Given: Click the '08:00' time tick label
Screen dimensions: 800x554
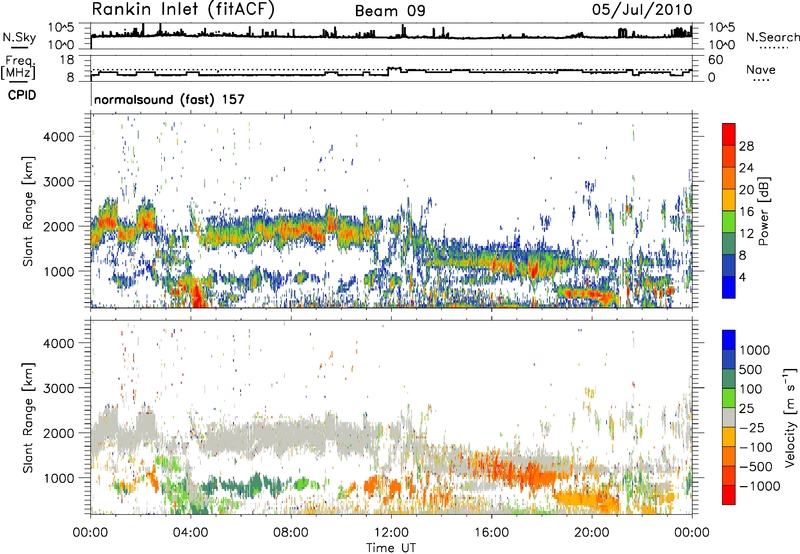Looking at the screenshot, I should coord(291,533).
